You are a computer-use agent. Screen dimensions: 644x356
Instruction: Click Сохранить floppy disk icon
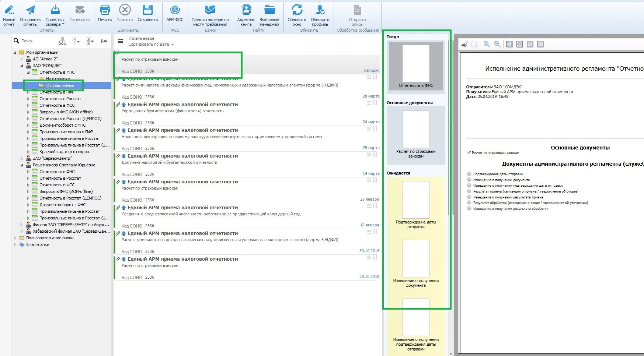148,10
